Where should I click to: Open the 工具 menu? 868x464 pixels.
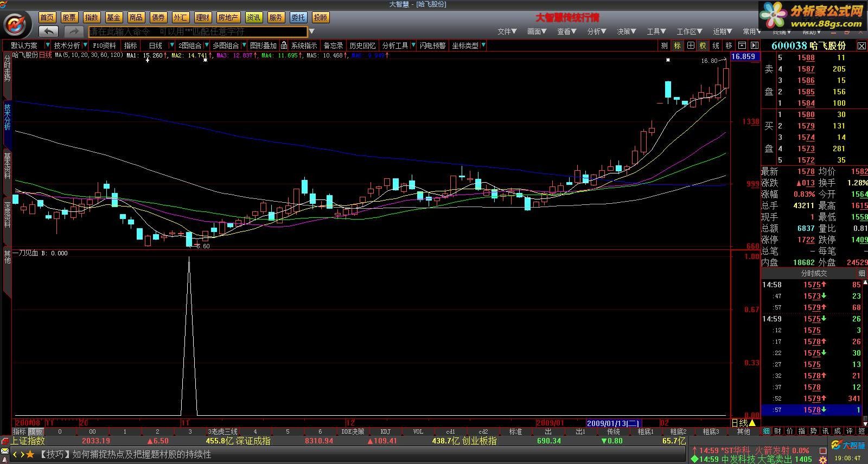tap(656, 31)
